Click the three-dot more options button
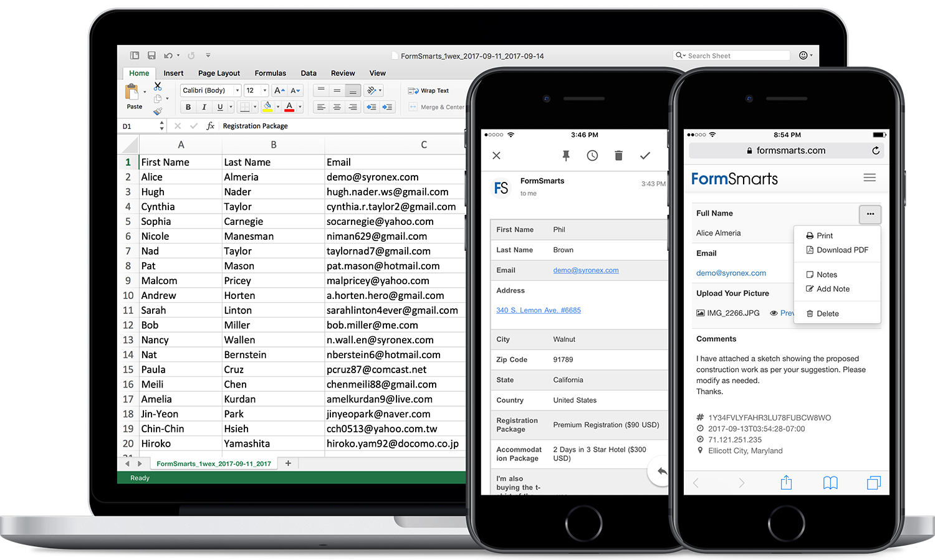 [x=870, y=214]
